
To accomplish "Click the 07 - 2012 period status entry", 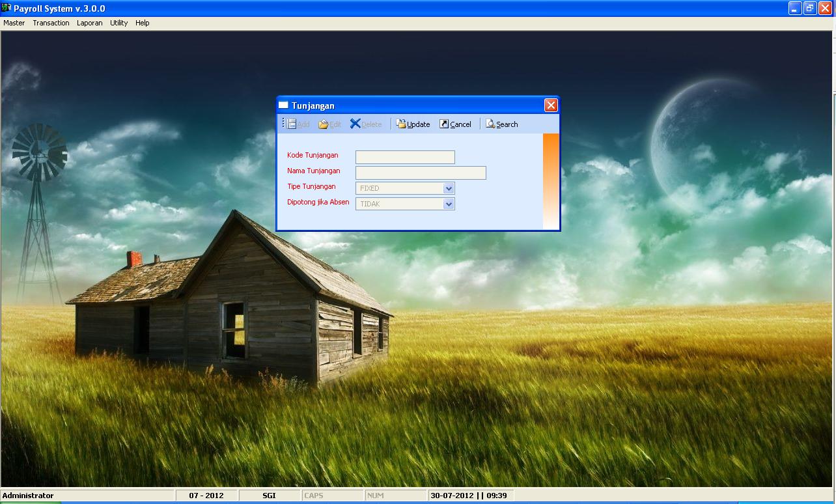I will pos(206,496).
